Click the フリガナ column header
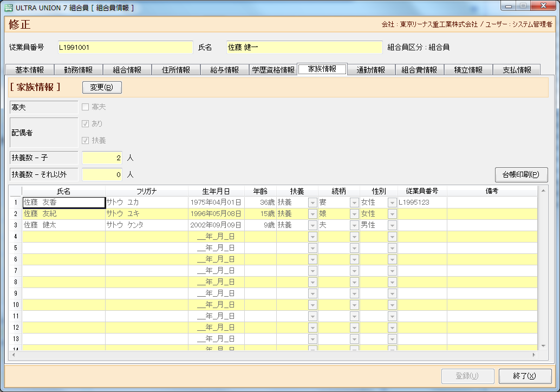Image resolution: width=560 pixels, height=392 pixels. coord(147,191)
